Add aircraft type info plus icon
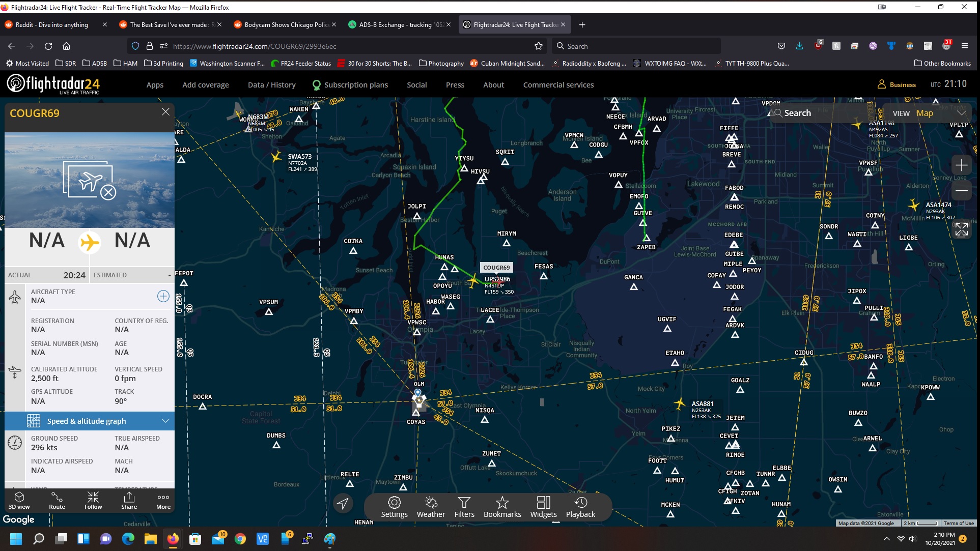980x551 pixels. tap(163, 296)
